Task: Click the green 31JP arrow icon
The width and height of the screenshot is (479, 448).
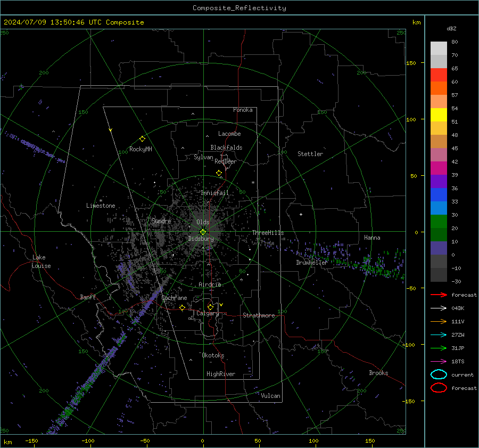Action: pyautogui.click(x=439, y=348)
